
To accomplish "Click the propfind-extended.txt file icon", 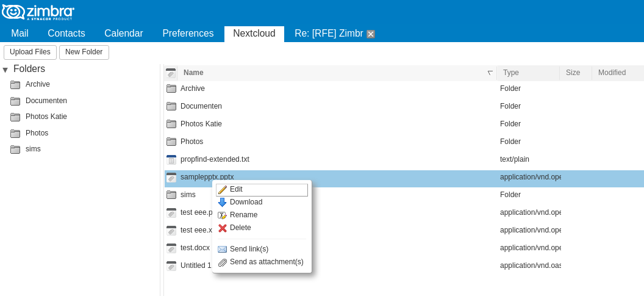I will click(171, 159).
